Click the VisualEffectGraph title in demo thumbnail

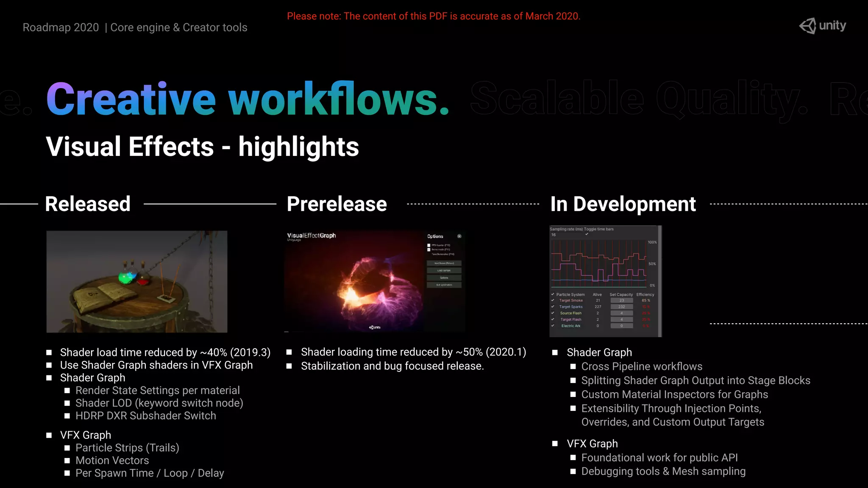(312, 236)
